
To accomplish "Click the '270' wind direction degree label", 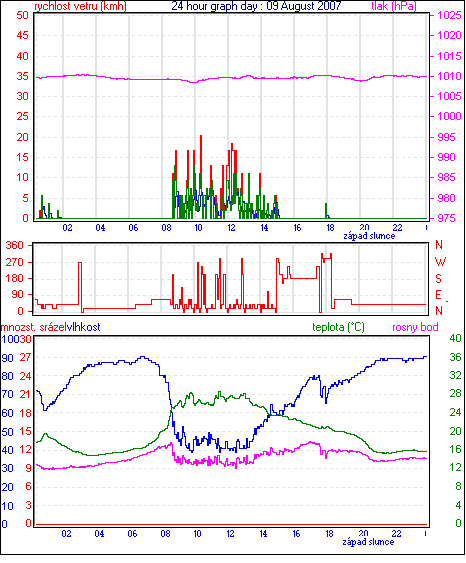I will click(x=15, y=262).
